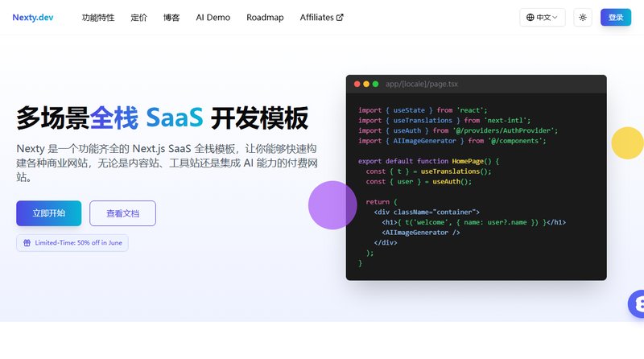Click the external-link icon next to Affiliates

pyautogui.click(x=340, y=17)
